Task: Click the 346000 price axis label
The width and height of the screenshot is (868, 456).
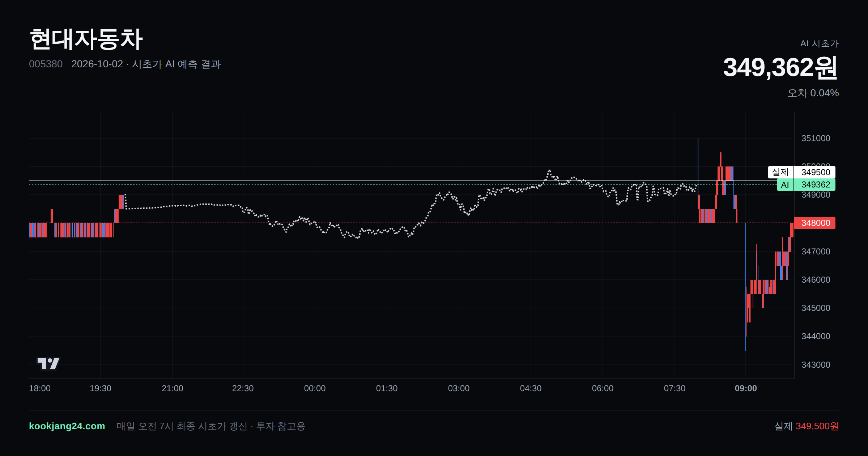Action: click(x=816, y=280)
